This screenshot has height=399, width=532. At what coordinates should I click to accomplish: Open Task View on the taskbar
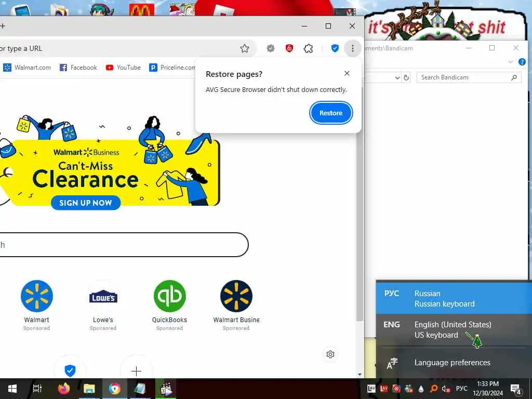(x=37, y=389)
